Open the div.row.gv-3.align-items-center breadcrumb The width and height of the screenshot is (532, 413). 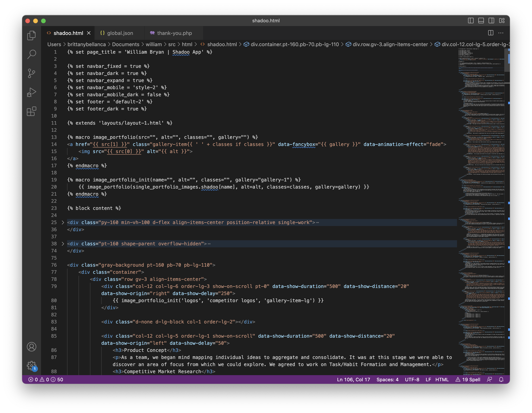(387, 44)
